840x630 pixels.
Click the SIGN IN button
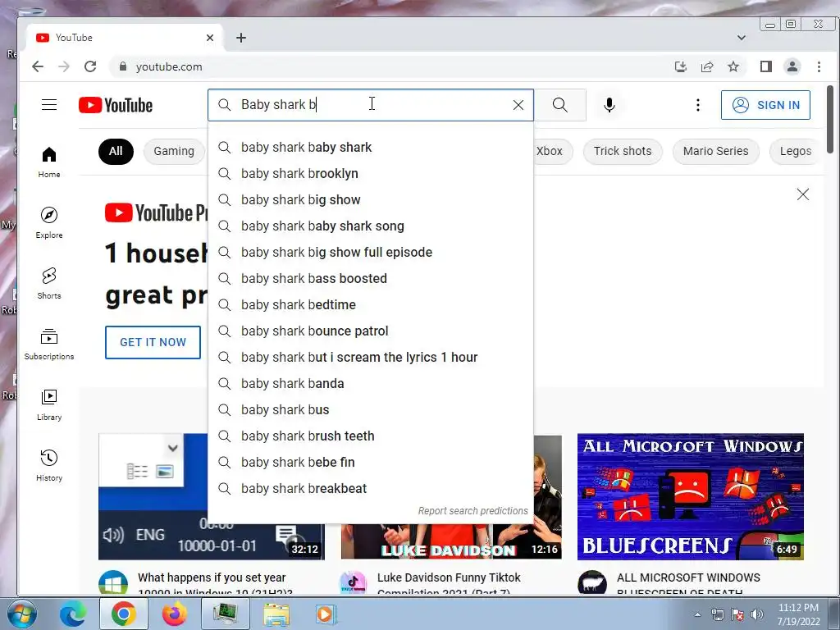(765, 105)
